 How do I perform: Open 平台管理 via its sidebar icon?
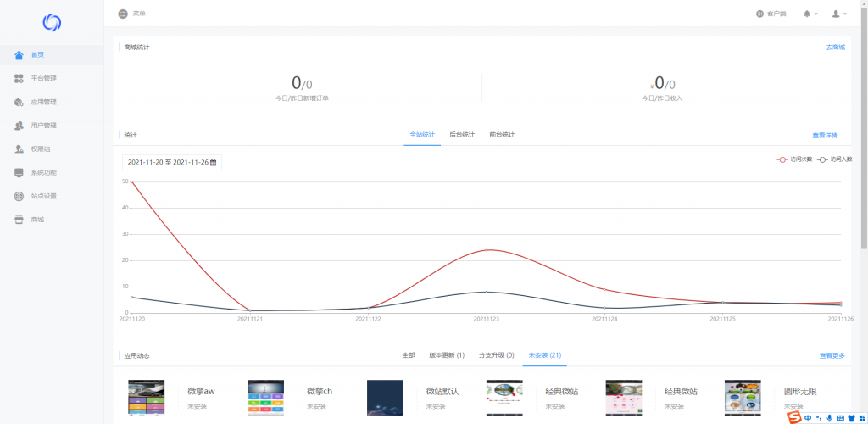coord(19,79)
